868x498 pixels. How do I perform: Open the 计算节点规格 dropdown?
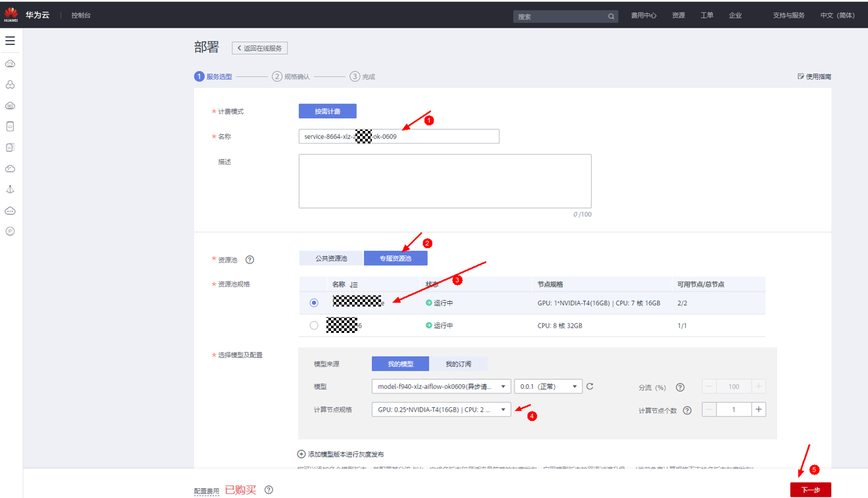click(441, 410)
